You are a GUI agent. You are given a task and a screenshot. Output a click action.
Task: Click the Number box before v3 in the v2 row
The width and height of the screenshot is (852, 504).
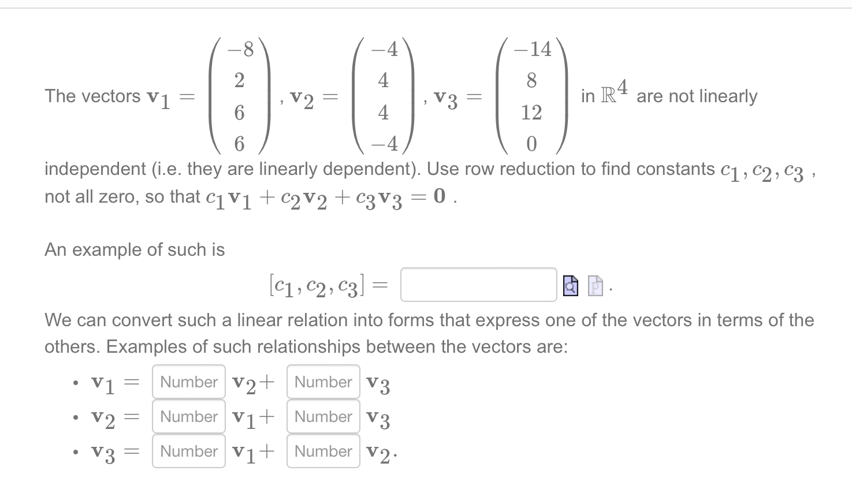(x=323, y=416)
